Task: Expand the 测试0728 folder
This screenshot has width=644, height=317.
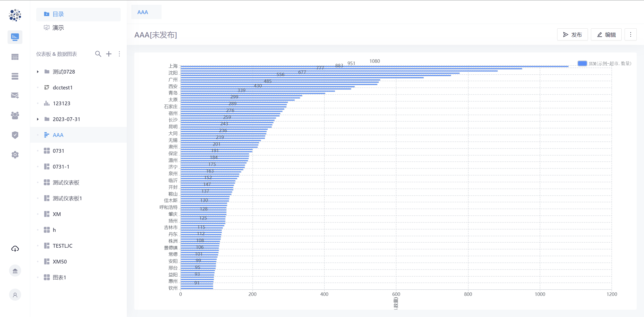Action: [38, 72]
